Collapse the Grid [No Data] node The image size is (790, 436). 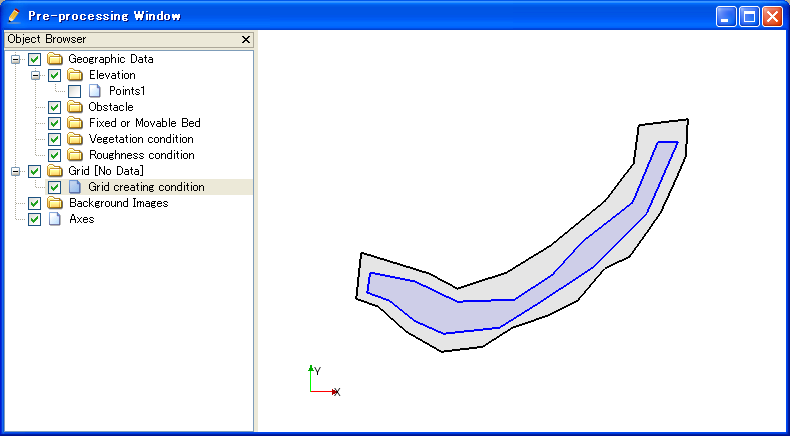pyautogui.click(x=16, y=171)
